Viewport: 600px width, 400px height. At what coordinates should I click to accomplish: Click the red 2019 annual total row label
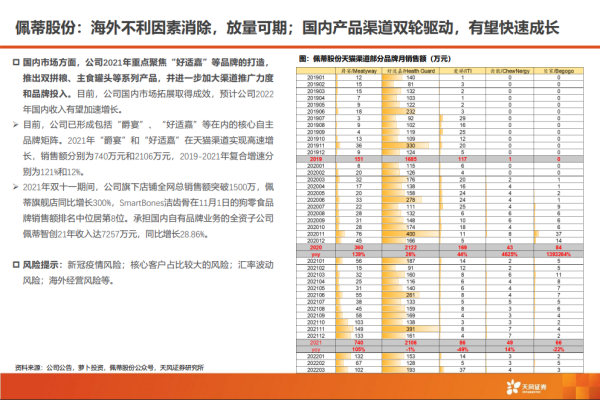click(x=316, y=159)
